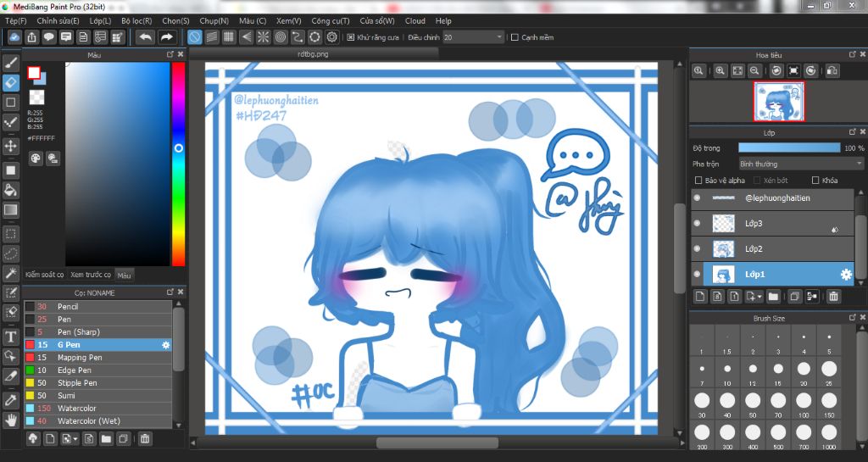868x462 pixels.
Task: Switch to the Kiểm soát cọ tab
Action: tap(44, 275)
